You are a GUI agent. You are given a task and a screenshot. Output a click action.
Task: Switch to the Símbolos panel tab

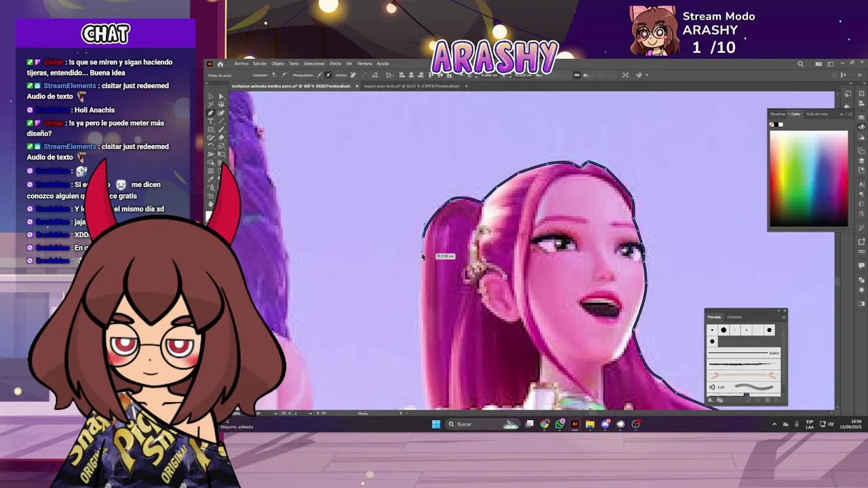point(734,317)
